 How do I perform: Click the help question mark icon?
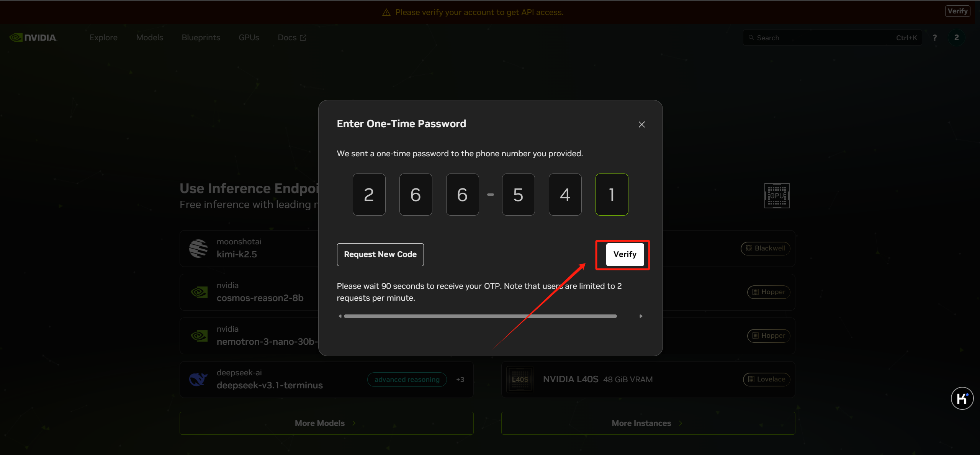[934, 38]
